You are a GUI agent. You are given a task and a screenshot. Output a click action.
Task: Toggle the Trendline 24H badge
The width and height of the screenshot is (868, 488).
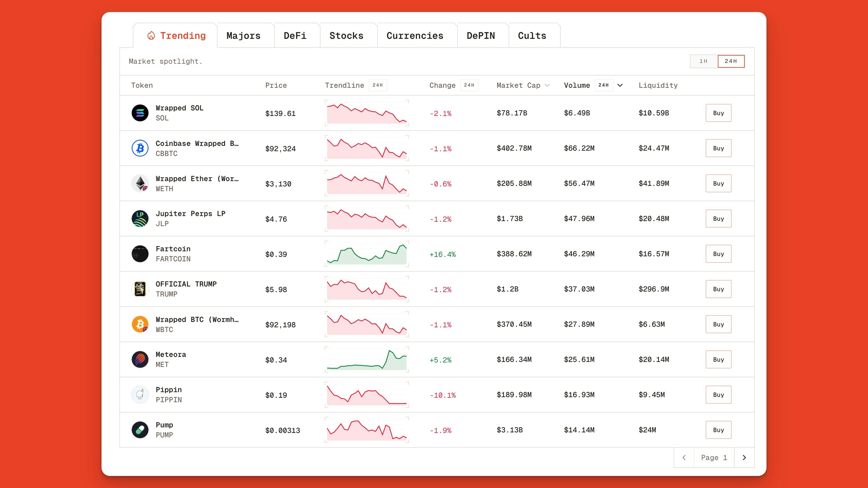coord(378,85)
